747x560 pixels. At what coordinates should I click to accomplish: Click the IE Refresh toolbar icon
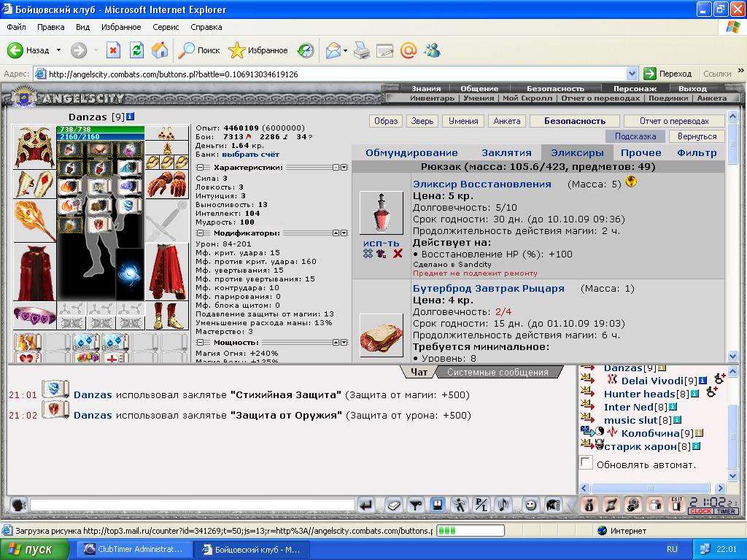coord(136,50)
